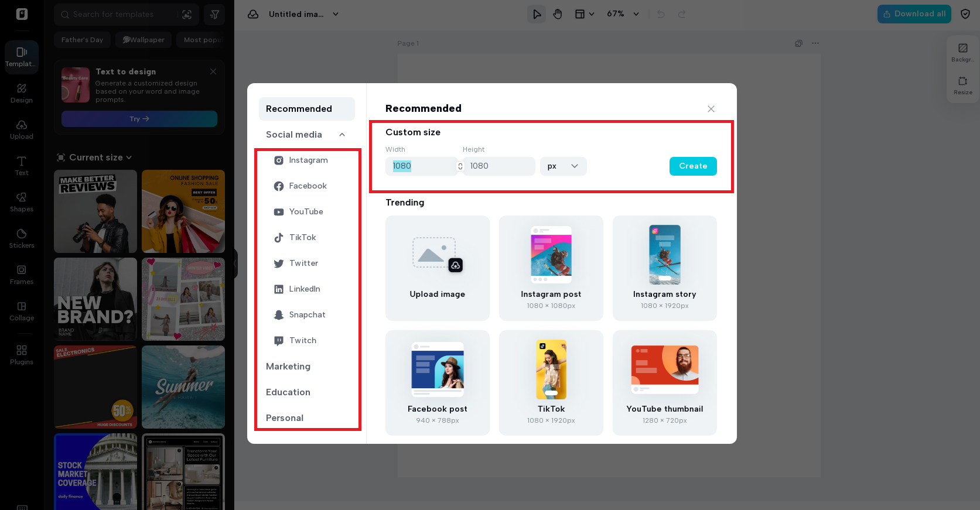Click the image search scan icon
Viewport: 980px width, 510px height.
pyautogui.click(x=187, y=14)
